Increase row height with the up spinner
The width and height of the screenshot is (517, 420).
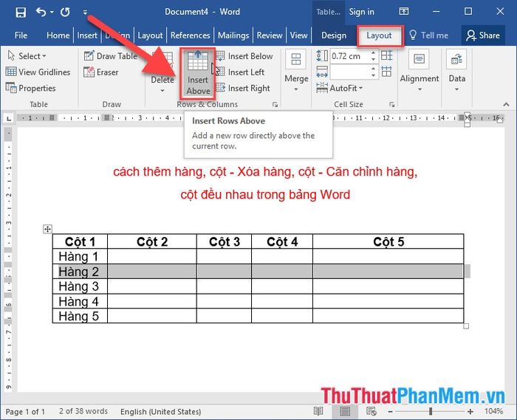373,52
